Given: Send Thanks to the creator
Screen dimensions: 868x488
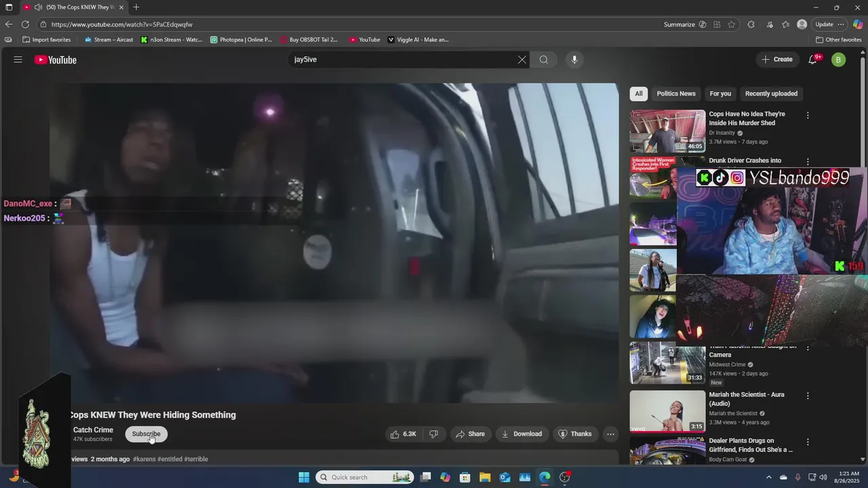Looking at the screenshot, I should 575,434.
